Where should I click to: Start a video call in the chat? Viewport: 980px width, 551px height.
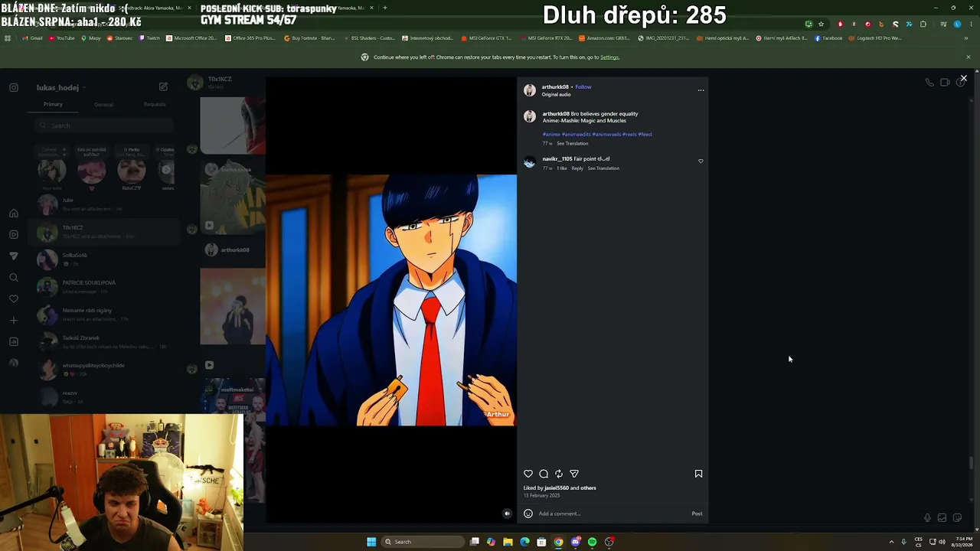[945, 83]
